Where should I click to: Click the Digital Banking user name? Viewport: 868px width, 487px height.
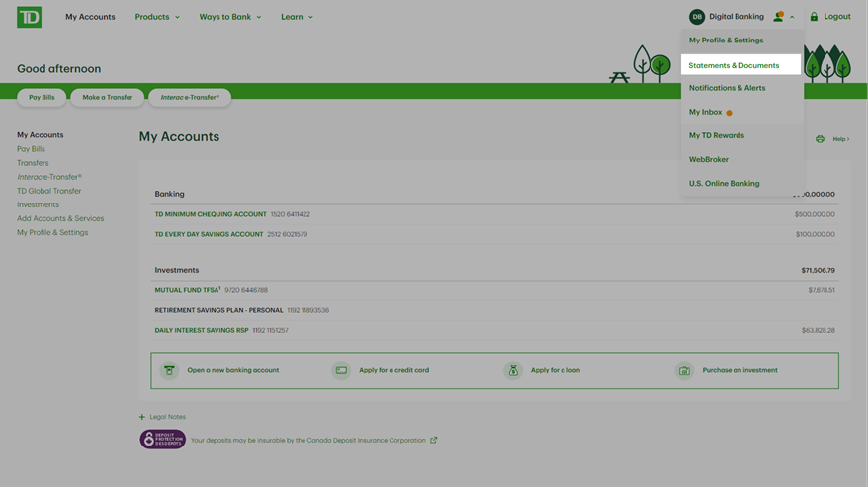click(x=737, y=17)
